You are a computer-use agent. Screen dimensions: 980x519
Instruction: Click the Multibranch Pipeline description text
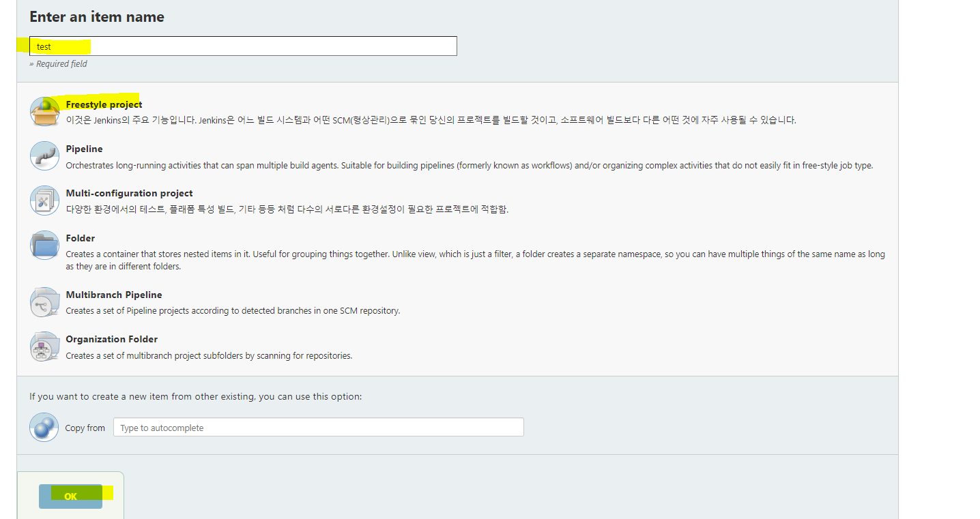pyautogui.click(x=233, y=311)
